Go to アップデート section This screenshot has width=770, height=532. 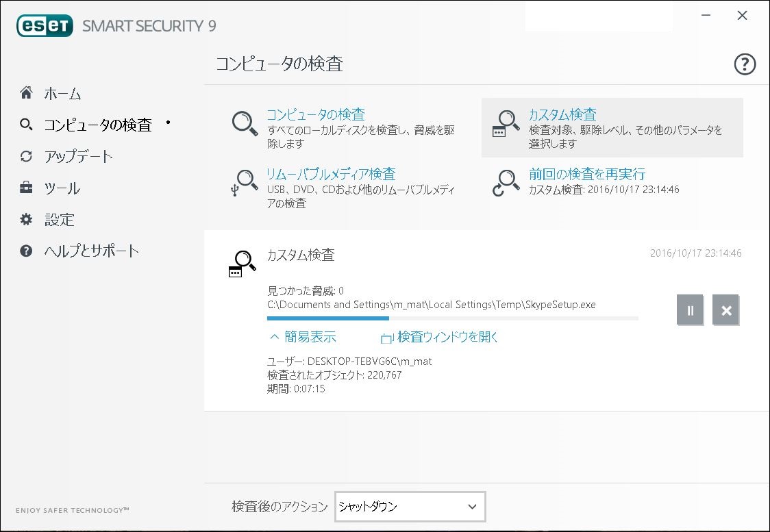[78, 156]
